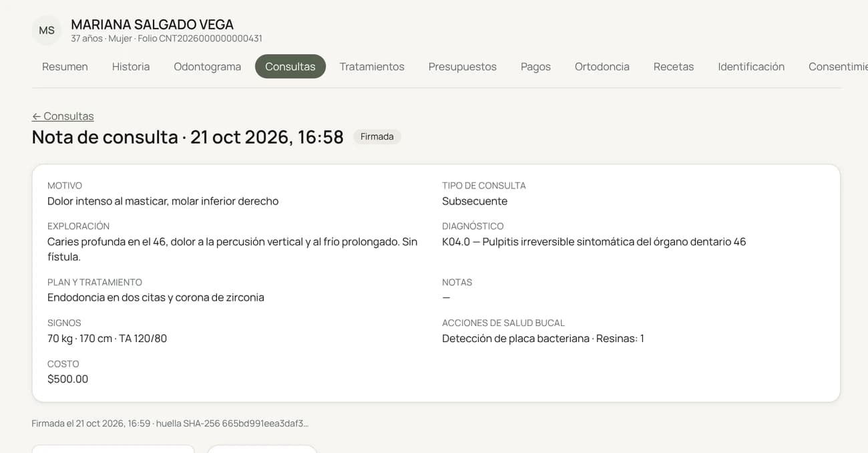The image size is (868, 453).
Task: Click the cost value $500.00
Action: click(x=67, y=379)
